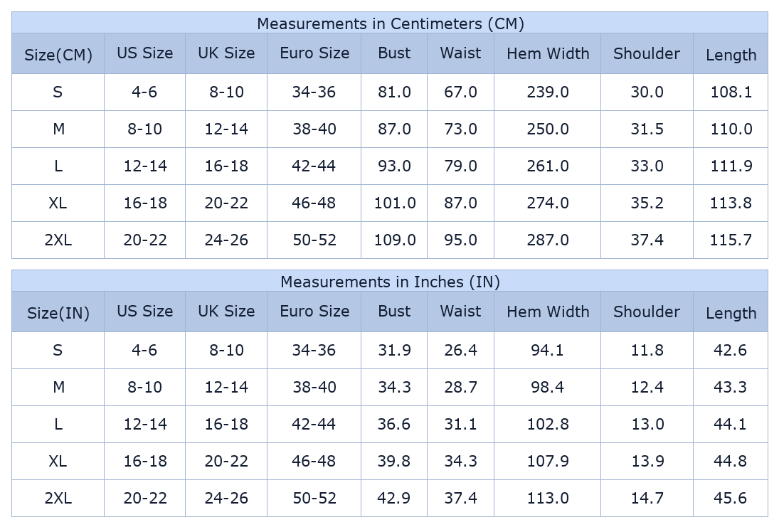
Task: Select length value 115.7 for 2XL
Action: point(730,240)
